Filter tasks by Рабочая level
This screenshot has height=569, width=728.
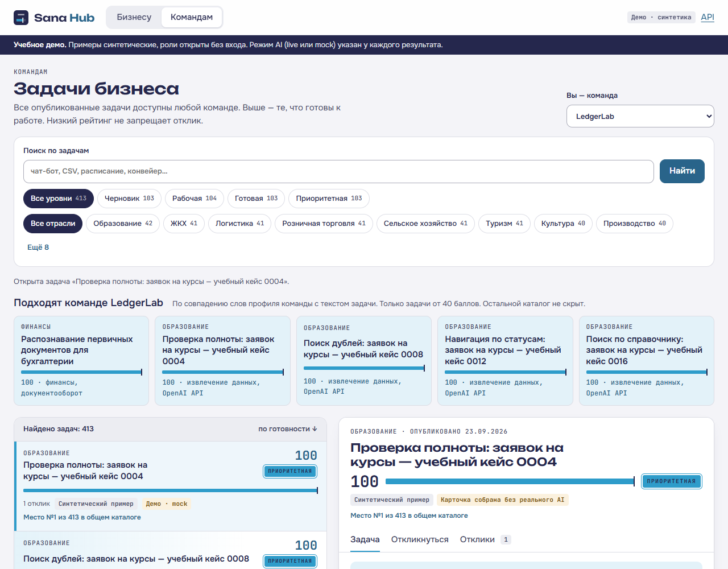(195, 199)
